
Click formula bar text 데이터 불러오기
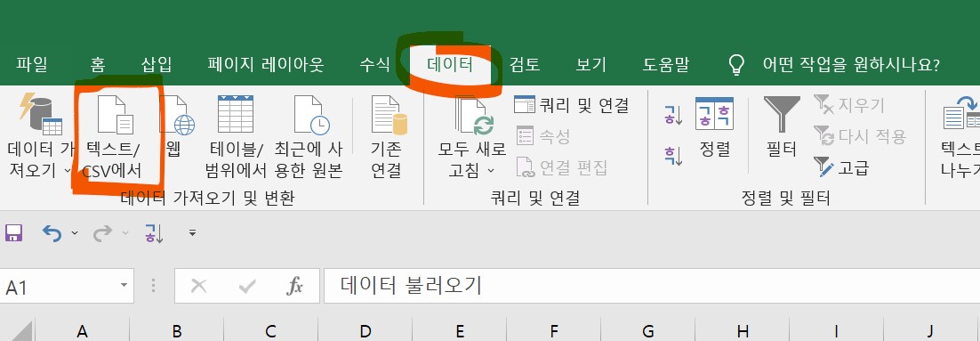pyautogui.click(x=411, y=286)
